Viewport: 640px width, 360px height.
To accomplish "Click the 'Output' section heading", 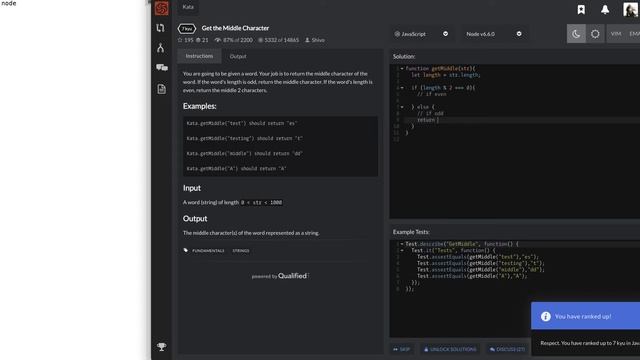I will tap(195, 219).
